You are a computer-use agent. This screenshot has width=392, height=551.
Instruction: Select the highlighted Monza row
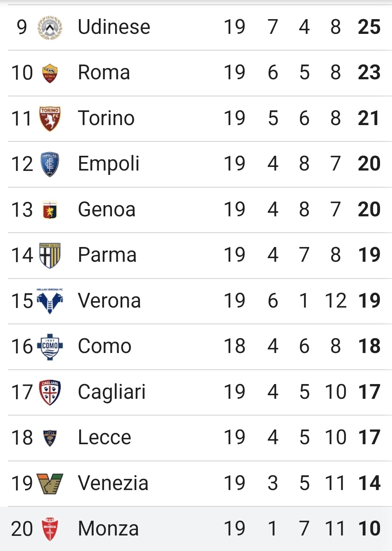click(196, 529)
